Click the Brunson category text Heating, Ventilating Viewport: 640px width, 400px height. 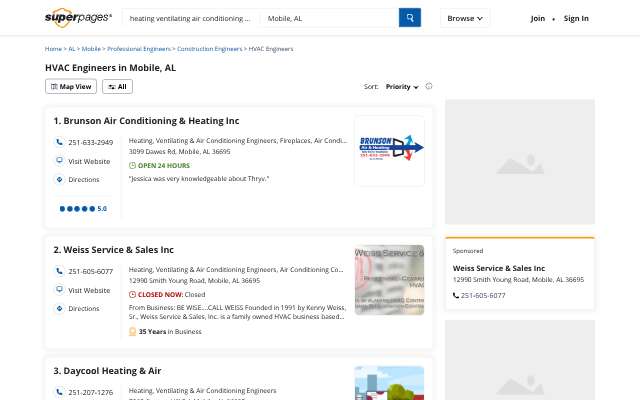[x=238, y=140]
